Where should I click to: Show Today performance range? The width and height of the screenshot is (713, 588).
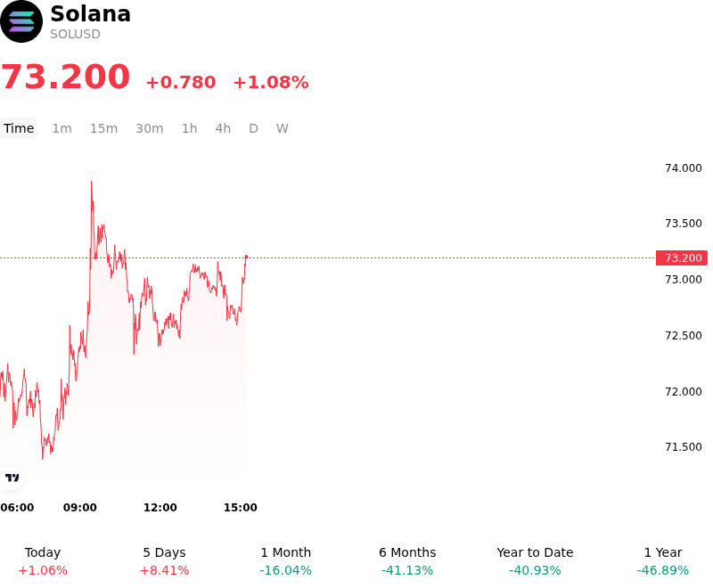[43, 561]
